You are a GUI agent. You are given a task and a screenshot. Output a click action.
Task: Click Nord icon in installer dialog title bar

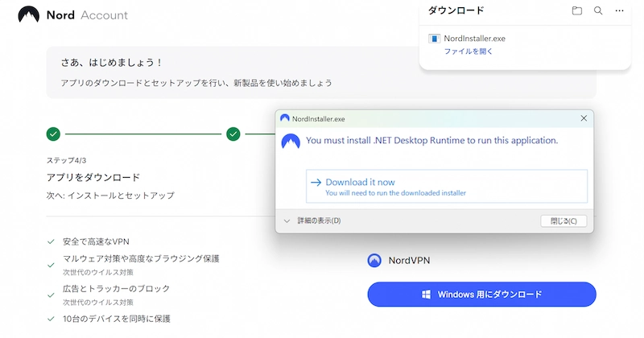click(x=285, y=118)
